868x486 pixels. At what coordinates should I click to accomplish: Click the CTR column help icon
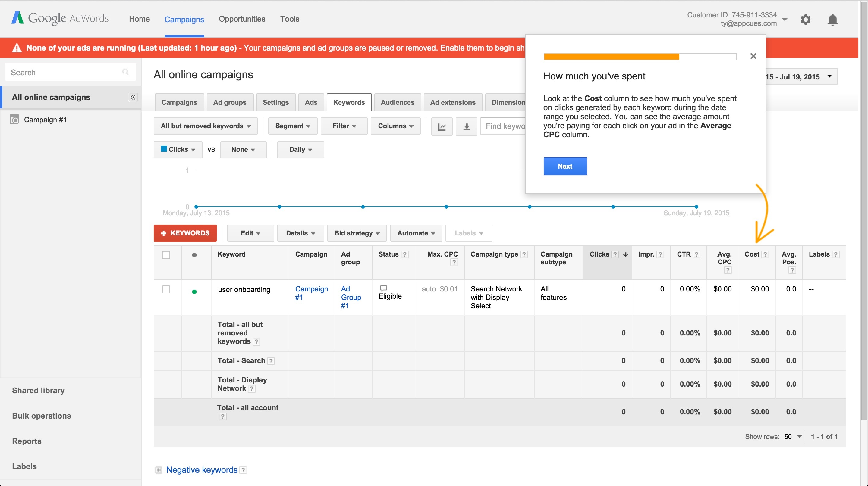click(697, 254)
